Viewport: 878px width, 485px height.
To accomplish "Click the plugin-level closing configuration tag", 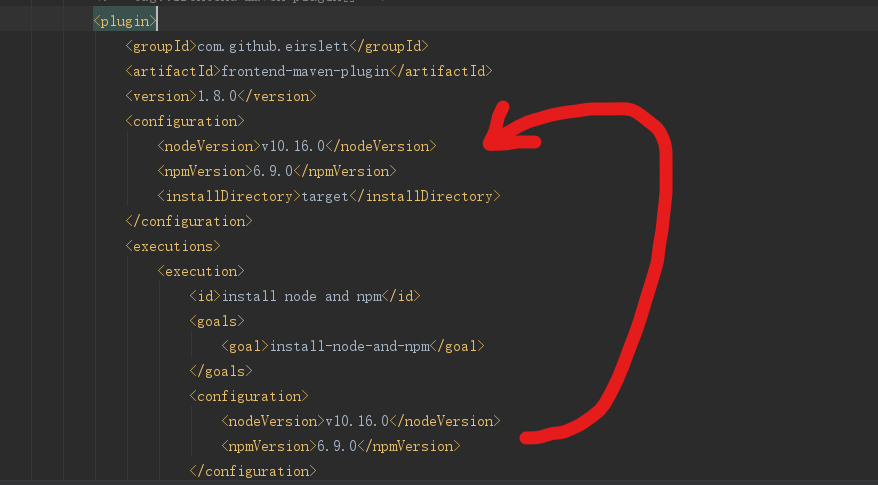I will point(189,221).
